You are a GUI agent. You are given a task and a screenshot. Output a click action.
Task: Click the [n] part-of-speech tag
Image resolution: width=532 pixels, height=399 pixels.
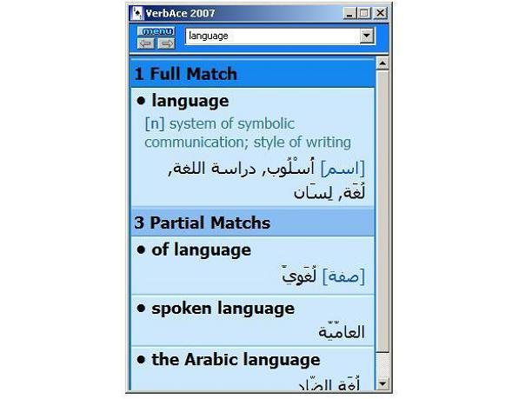coord(155,123)
